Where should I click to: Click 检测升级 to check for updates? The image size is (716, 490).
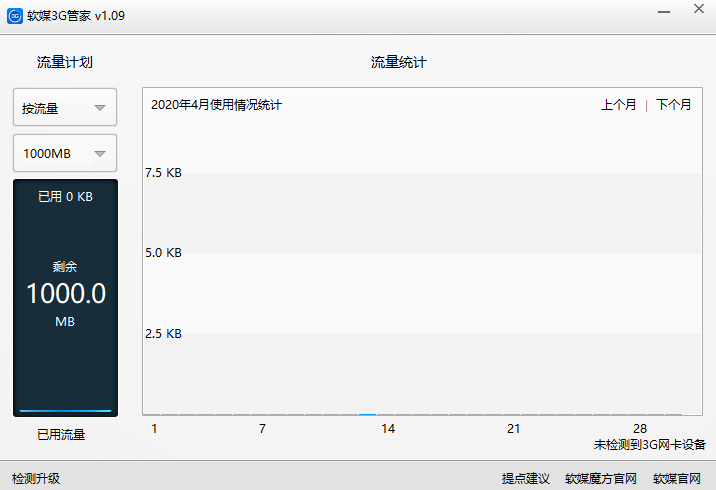click(36, 478)
